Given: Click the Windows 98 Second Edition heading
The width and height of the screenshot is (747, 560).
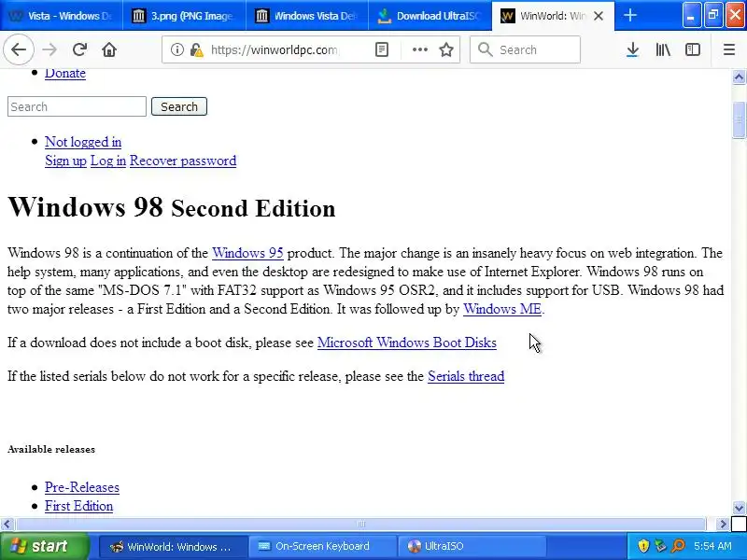Looking at the screenshot, I should pyautogui.click(x=172, y=207).
